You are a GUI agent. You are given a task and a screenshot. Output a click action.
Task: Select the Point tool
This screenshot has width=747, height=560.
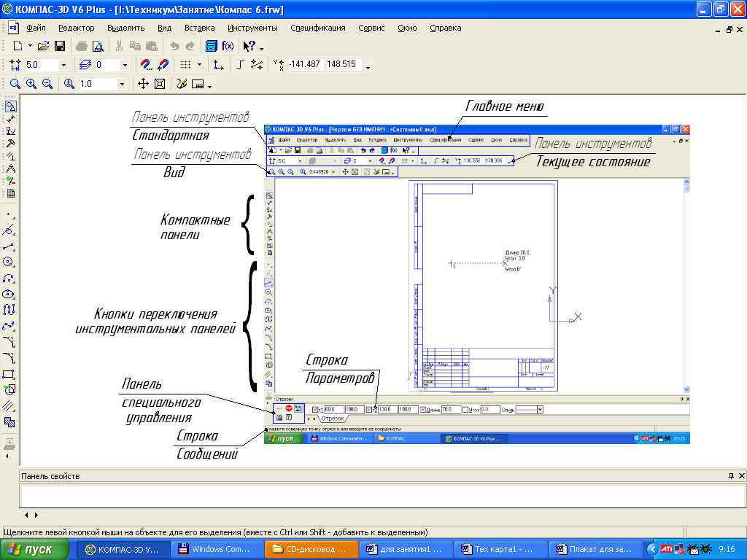[9, 215]
